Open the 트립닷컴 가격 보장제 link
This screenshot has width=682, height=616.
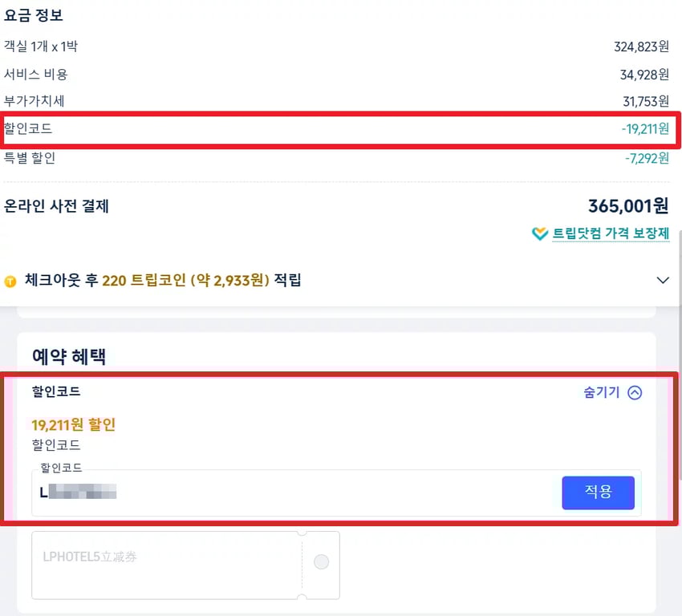(611, 234)
